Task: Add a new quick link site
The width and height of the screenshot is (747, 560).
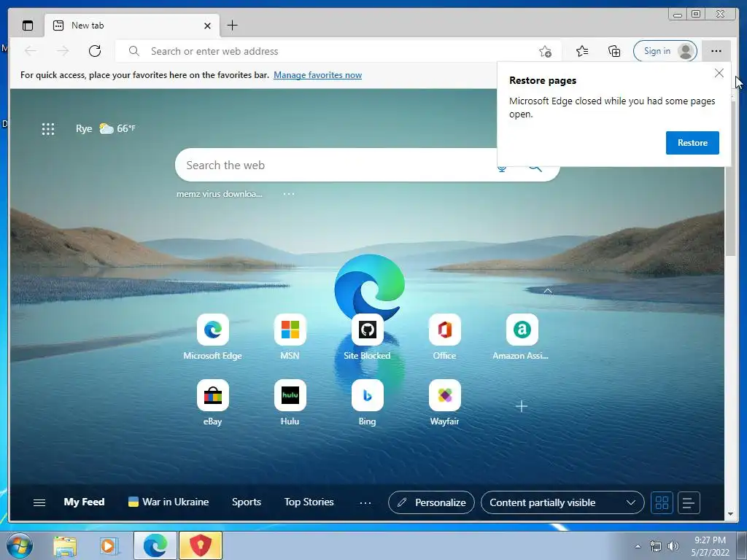Action: (x=521, y=406)
